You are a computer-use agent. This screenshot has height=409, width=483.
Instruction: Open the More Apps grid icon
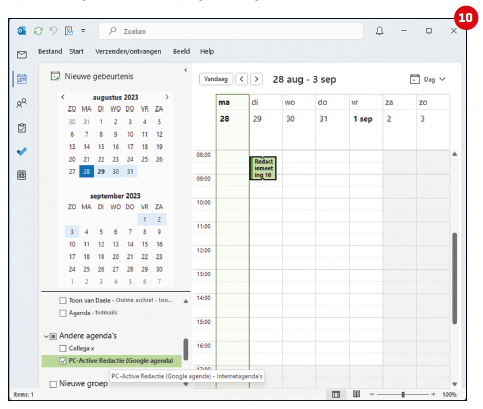click(x=22, y=175)
